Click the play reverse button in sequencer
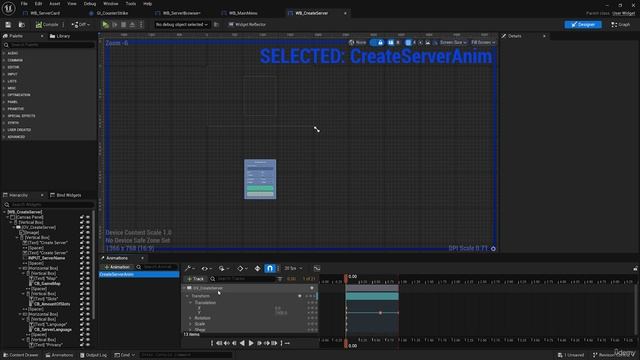 tap(242, 343)
